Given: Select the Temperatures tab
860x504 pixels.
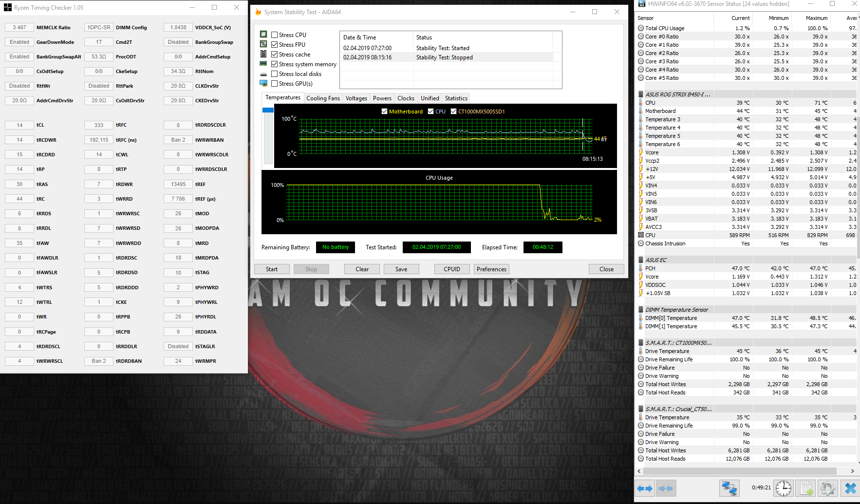Looking at the screenshot, I should 283,97.
